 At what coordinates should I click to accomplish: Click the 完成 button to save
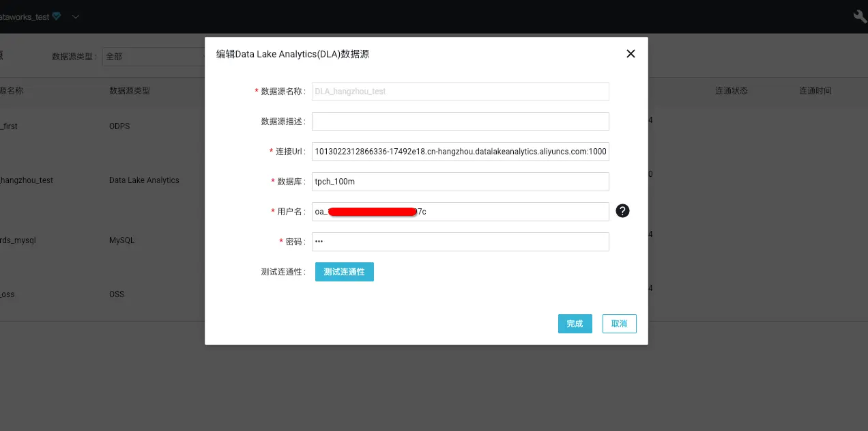[x=575, y=323]
